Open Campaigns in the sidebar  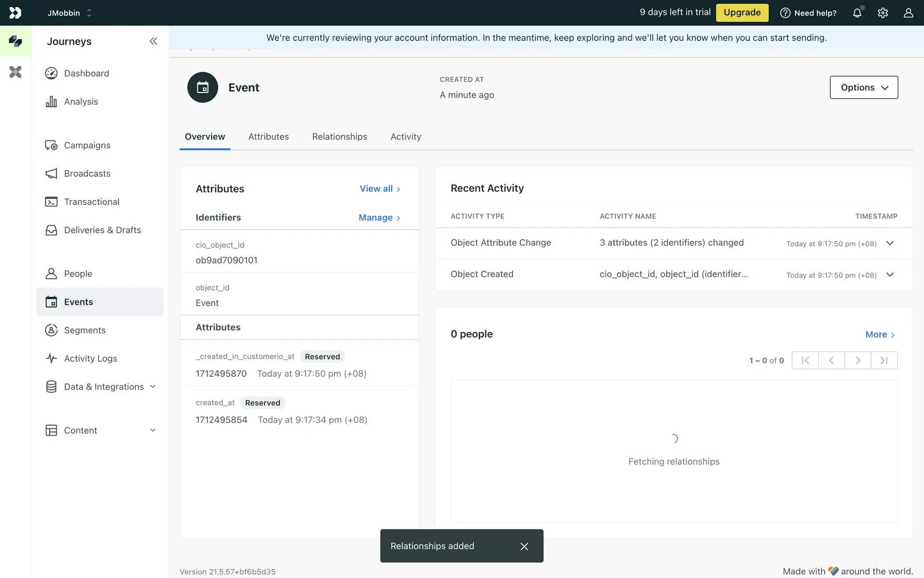(x=87, y=145)
